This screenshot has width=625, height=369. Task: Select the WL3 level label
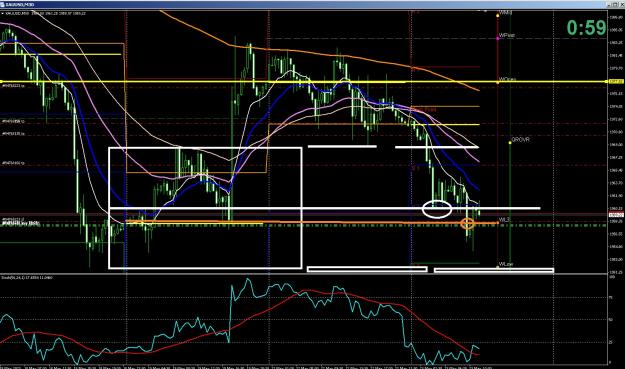tap(504, 220)
